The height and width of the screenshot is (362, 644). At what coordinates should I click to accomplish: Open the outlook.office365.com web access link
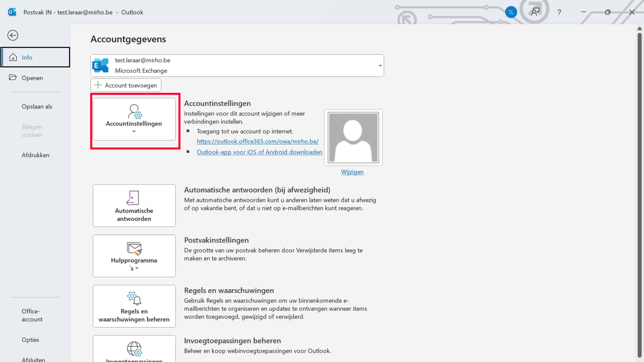[x=258, y=141]
